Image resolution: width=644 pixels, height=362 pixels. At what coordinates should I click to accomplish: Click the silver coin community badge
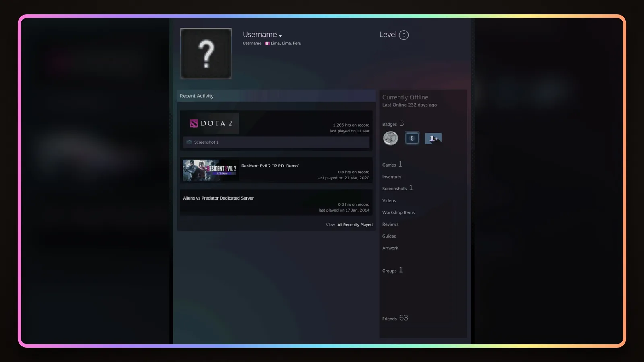(x=390, y=138)
